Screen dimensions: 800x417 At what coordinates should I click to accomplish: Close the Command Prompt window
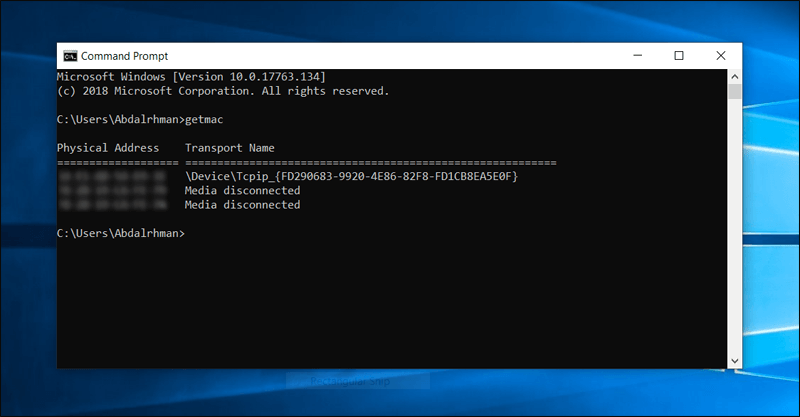[720, 56]
